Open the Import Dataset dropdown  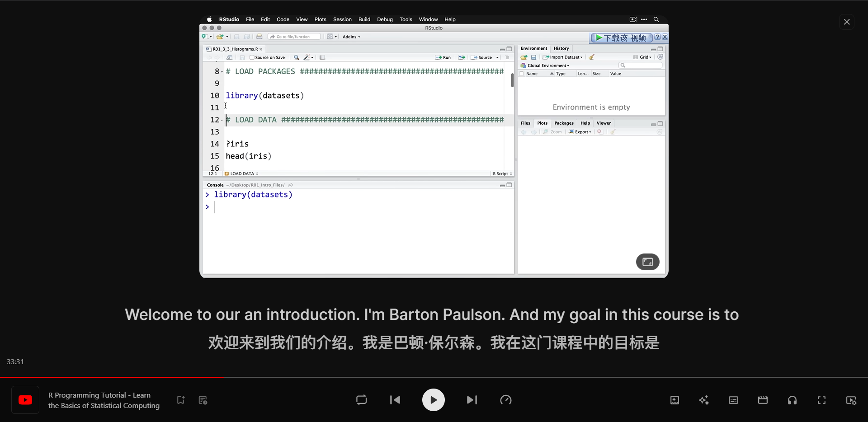[x=563, y=57]
